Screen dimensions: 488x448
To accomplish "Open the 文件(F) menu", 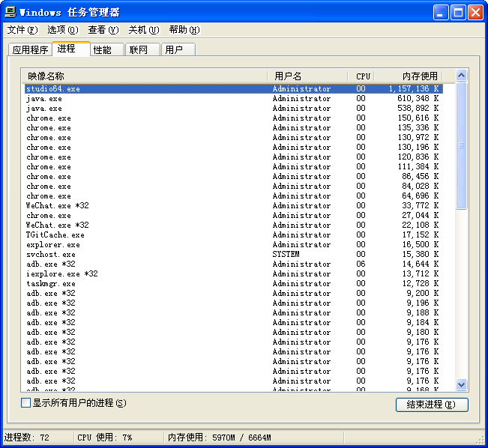I will click(x=22, y=30).
